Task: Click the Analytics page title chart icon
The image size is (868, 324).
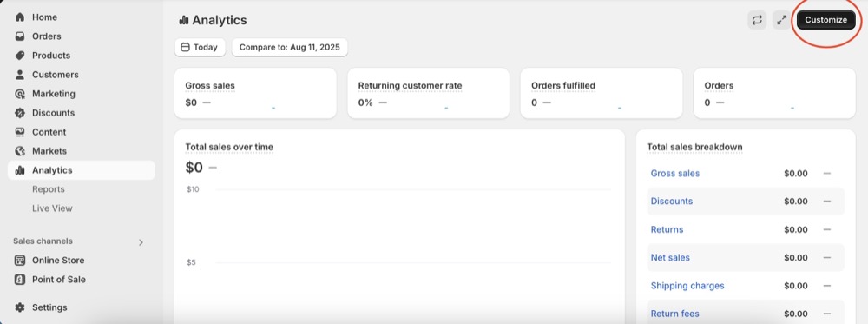Action: tap(184, 21)
